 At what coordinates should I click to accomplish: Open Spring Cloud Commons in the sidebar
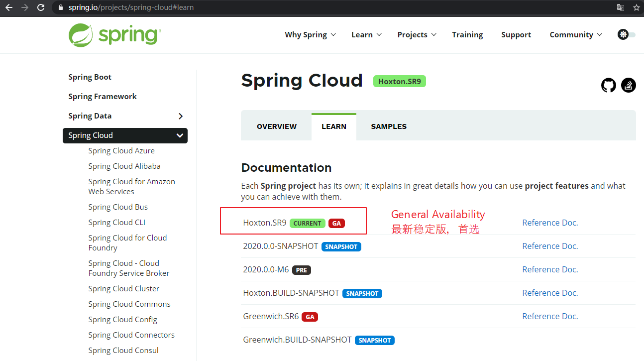129,304
